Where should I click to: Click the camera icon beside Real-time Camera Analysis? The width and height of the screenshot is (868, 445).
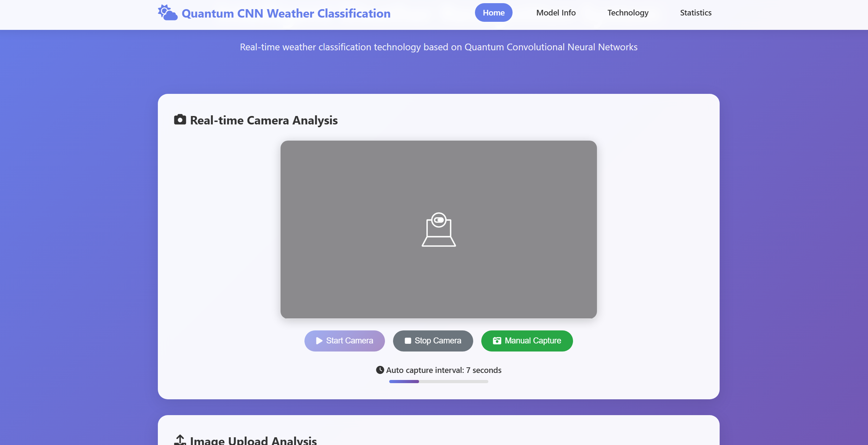pos(180,120)
